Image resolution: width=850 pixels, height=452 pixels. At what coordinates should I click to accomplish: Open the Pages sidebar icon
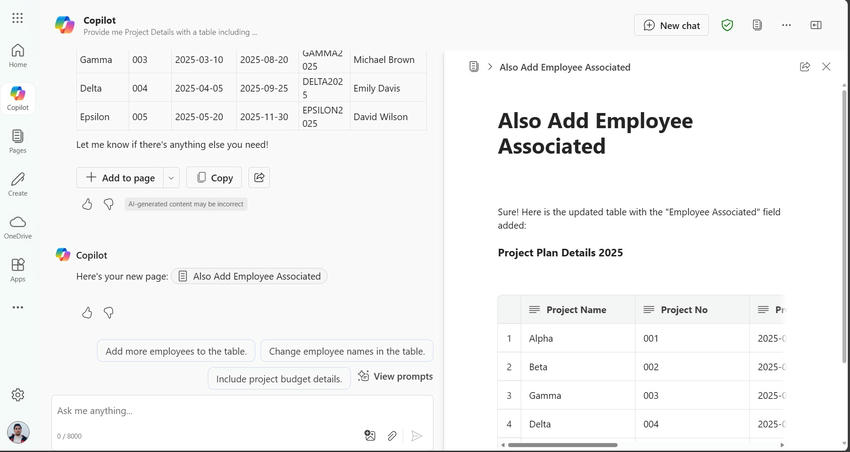pyautogui.click(x=18, y=140)
